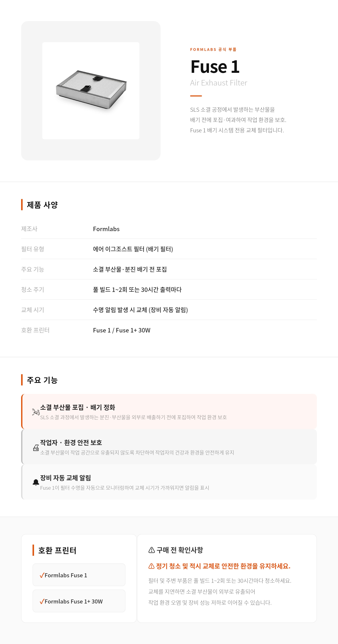This screenshot has height=644, width=338.
Task: Click the warning triangle next to 구매 전 확인사항
Action: point(151,550)
